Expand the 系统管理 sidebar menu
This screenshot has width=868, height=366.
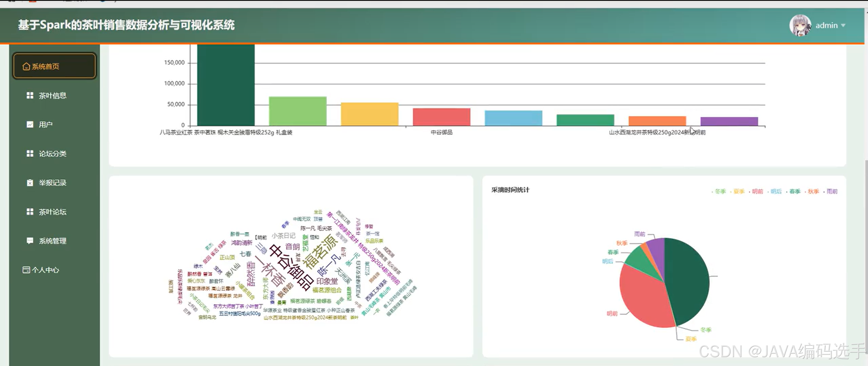52,241
